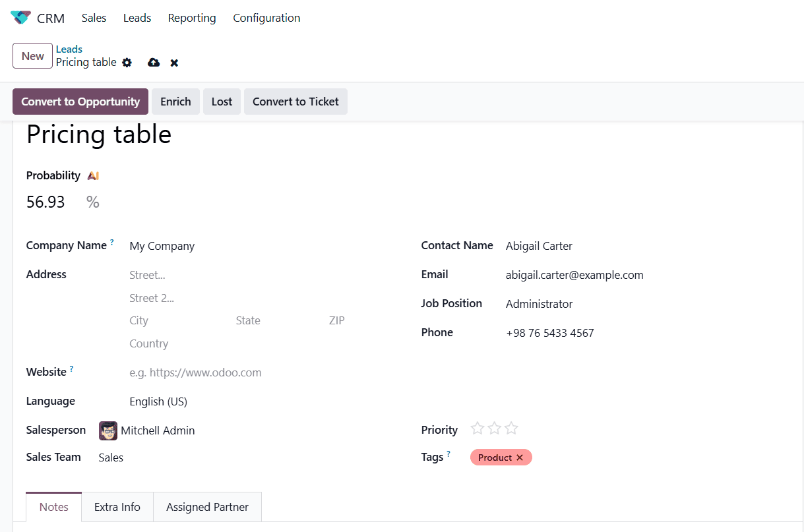Screen dimensions: 804x532
Task: Show Company Name help tooltip icon
Action: coord(112,242)
